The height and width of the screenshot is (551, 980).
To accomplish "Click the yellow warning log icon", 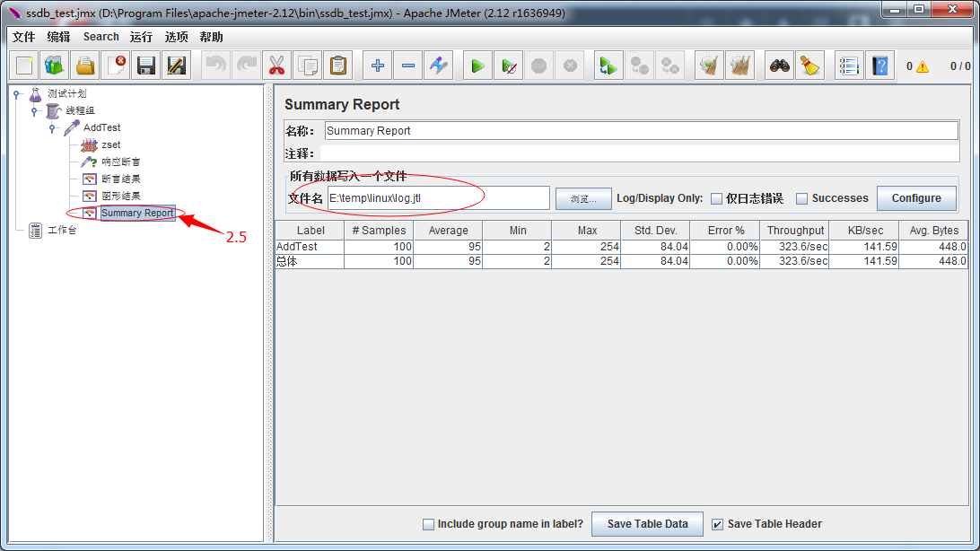I will [923, 66].
